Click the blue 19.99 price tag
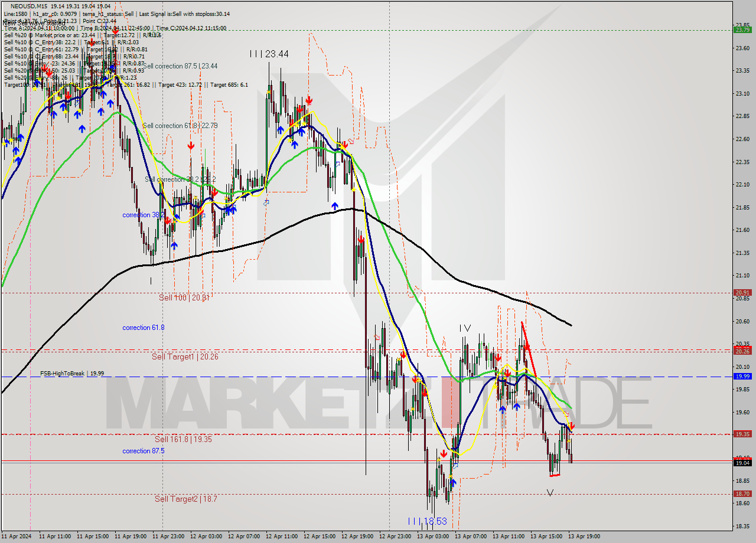 [742, 376]
